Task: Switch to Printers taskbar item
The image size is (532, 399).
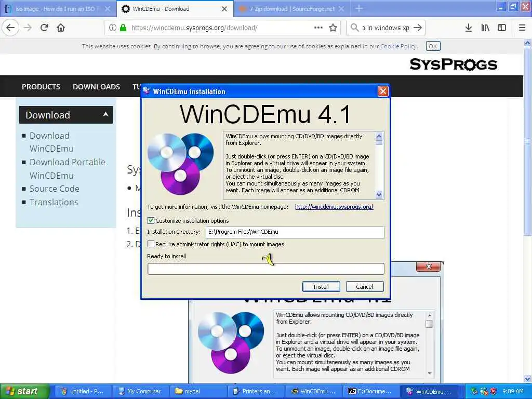Action: (256, 391)
